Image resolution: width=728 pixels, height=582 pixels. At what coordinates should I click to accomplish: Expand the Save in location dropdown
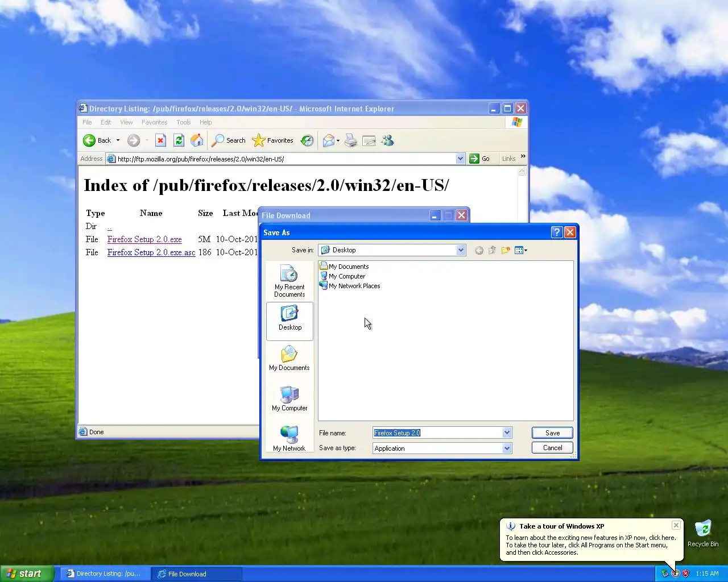tap(461, 250)
